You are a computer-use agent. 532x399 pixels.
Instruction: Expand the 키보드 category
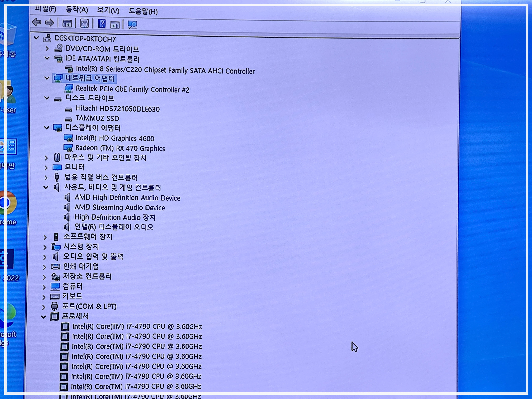(44, 297)
